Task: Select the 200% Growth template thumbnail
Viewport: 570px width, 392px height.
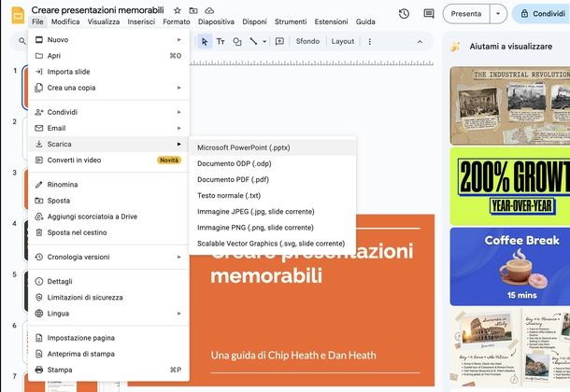Action: (509, 187)
